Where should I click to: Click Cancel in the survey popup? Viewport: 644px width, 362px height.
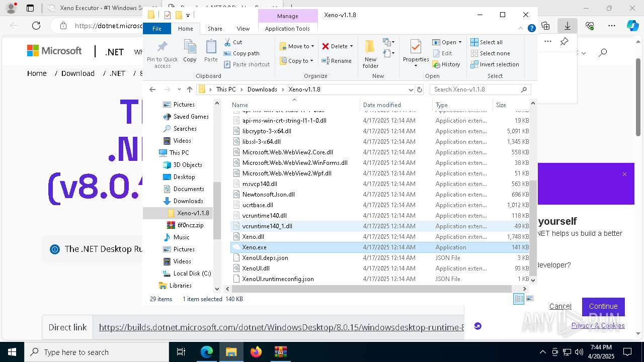(560, 306)
